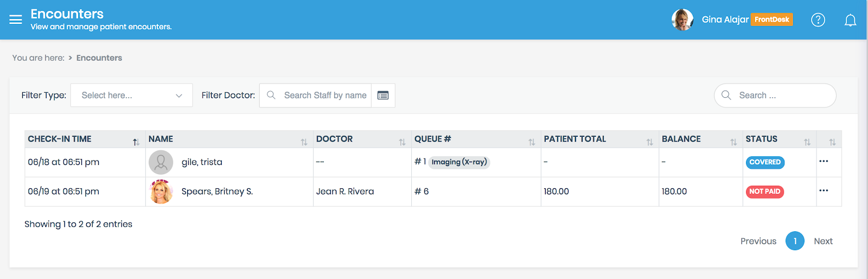The image size is (868, 279).
Task: Open row actions for Spears, Britney S.
Action: point(824,191)
